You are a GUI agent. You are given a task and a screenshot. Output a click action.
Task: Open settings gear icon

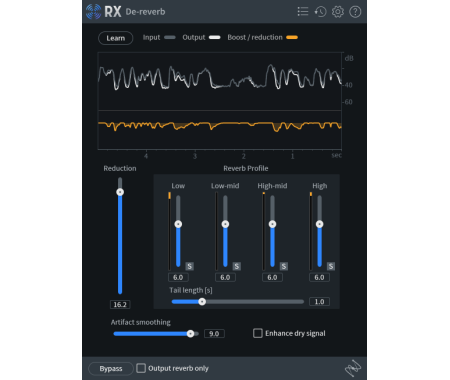point(338,12)
